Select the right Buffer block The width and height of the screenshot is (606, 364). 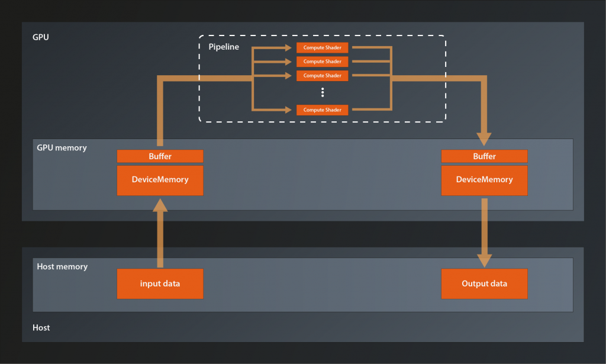click(x=484, y=156)
